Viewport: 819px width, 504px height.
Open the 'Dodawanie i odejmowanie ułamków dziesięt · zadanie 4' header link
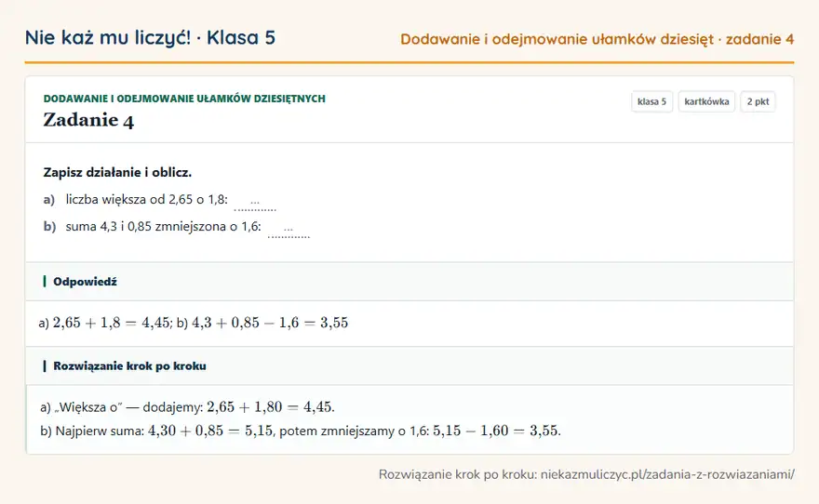pos(597,39)
